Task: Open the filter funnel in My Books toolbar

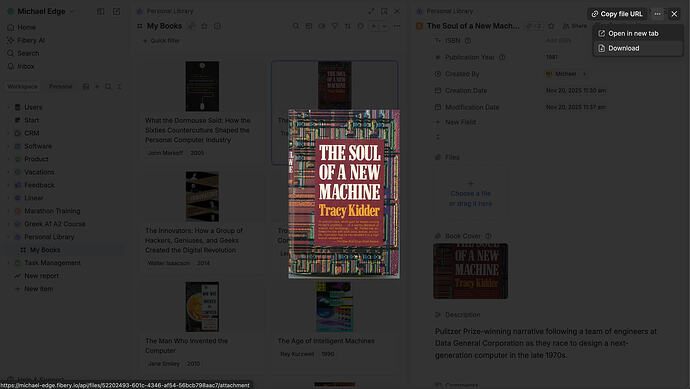Action: pos(335,26)
